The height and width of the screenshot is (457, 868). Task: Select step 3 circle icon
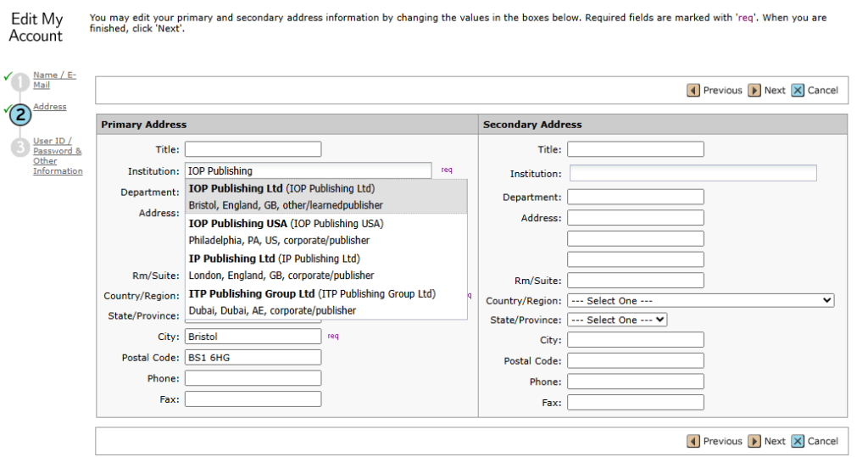pos(20,148)
